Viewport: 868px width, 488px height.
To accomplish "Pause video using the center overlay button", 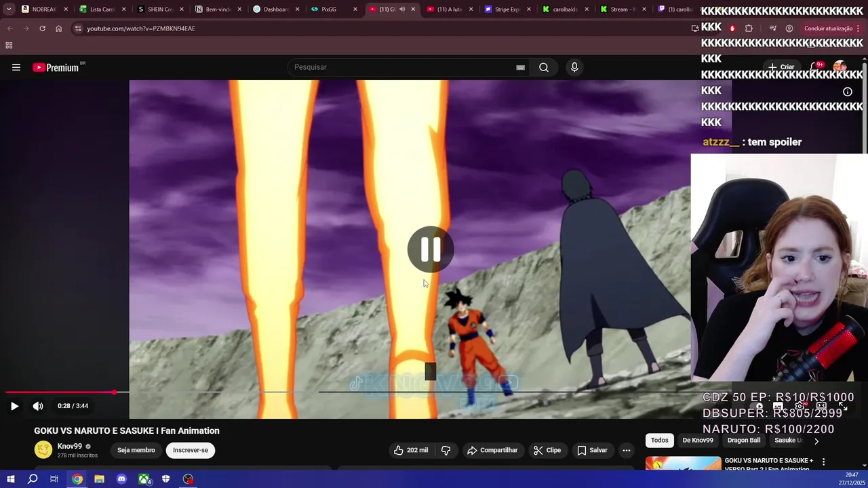I will click(431, 249).
